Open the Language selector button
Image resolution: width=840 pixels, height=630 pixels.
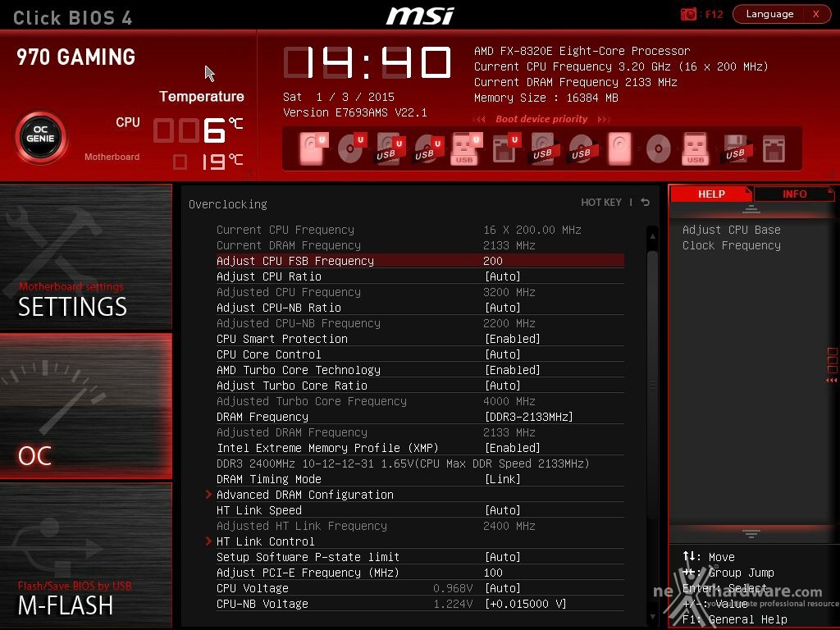click(769, 14)
